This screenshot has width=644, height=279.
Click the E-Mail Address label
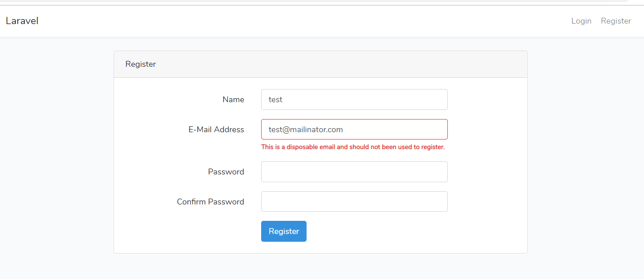[x=216, y=130]
